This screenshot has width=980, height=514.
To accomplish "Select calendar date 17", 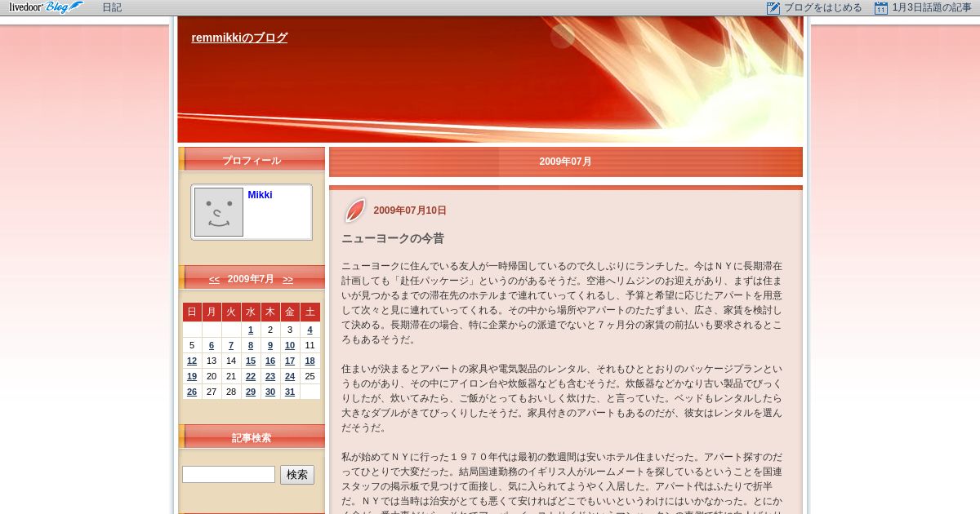I will 290,361.
